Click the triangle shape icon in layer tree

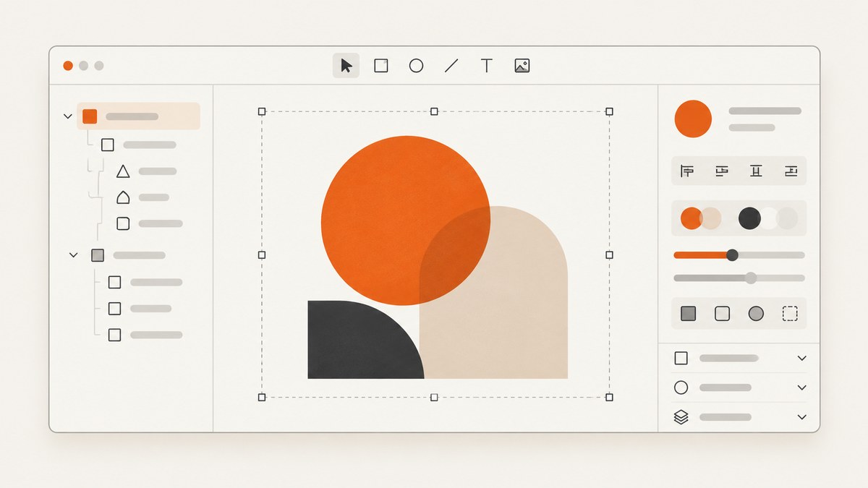click(123, 171)
